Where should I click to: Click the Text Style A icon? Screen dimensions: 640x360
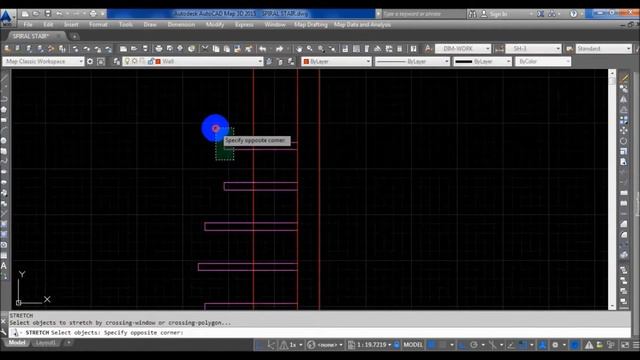click(x=428, y=49)
